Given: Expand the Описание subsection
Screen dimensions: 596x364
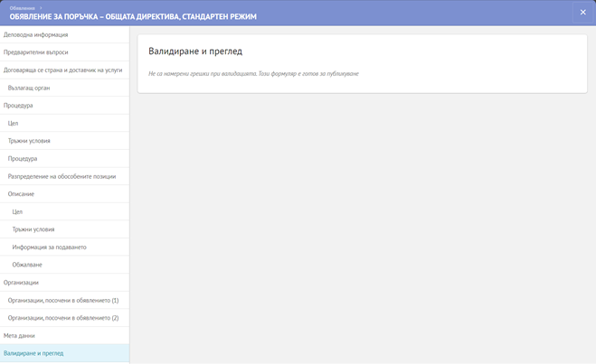Looking at the screenshot, I should point(22,193).
